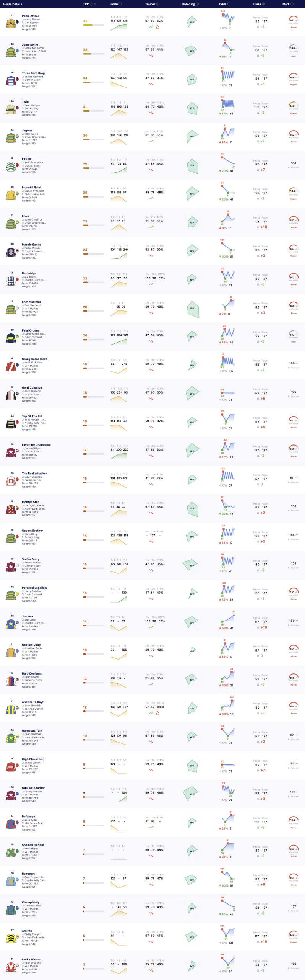This screenshot has height=980, width=305.
Task: Click Panic Attack's TPR rating bar
Action: click(x=94, y=25)
